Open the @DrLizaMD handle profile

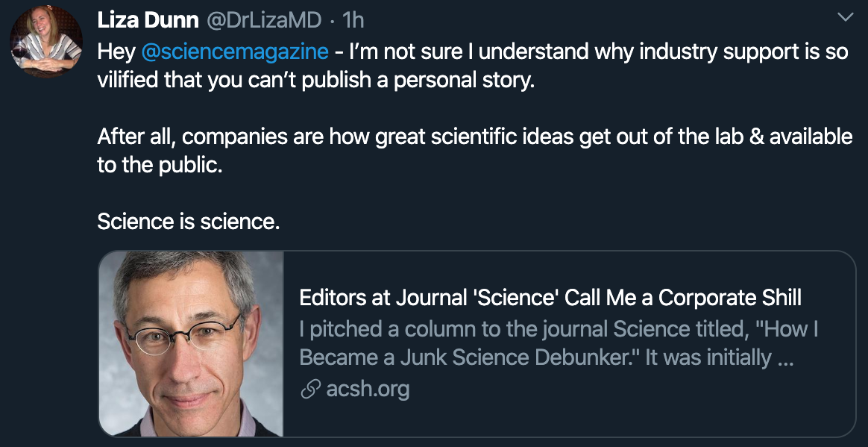click(x=262, y=20)
